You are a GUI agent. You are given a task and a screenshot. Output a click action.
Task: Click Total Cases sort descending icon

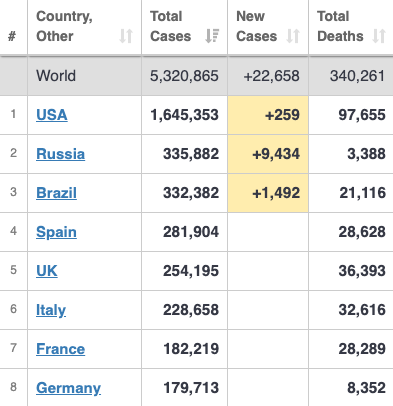(212, 36)
